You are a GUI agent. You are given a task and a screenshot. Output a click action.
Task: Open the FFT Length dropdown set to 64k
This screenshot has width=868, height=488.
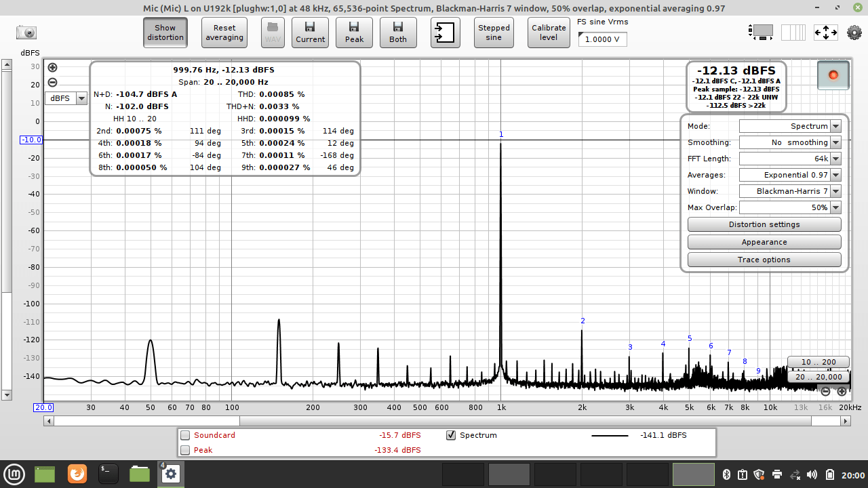[790, 159]
